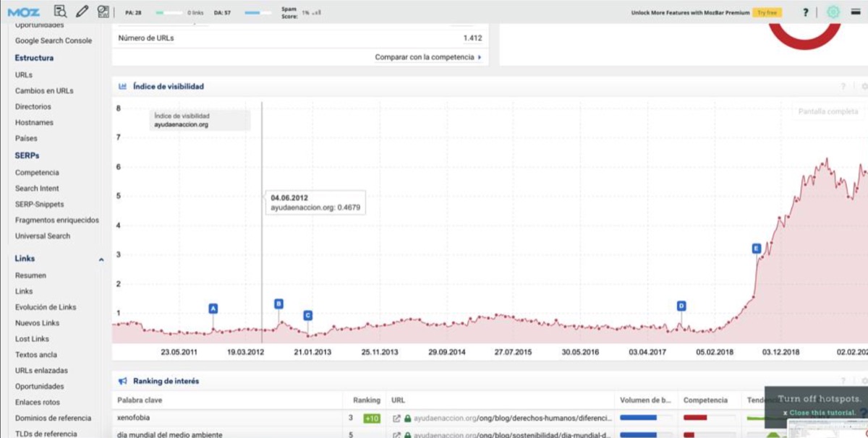Click Try free for MozBar Premium
The height and width of the screenshot is (438, 868).
tap(767, 12)
